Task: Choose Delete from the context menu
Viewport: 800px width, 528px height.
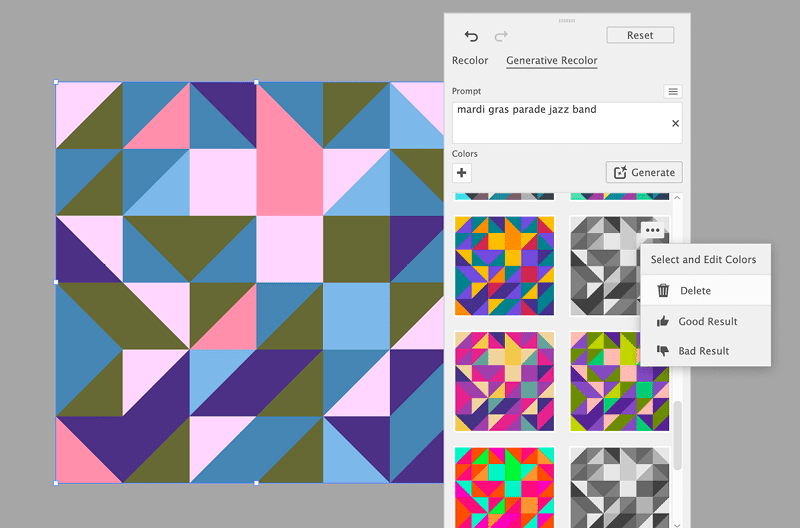Action: click(x=706, y=290)
